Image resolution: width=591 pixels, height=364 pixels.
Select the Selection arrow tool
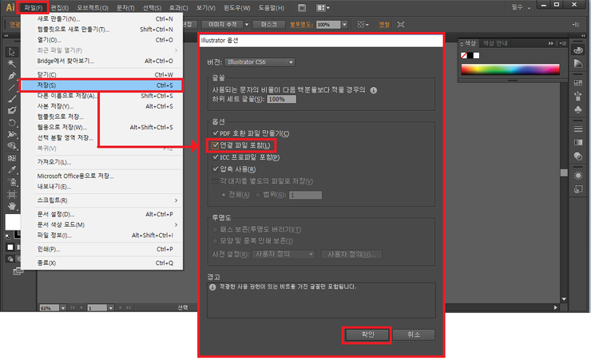pyautogui.click(x=12, y=52)
